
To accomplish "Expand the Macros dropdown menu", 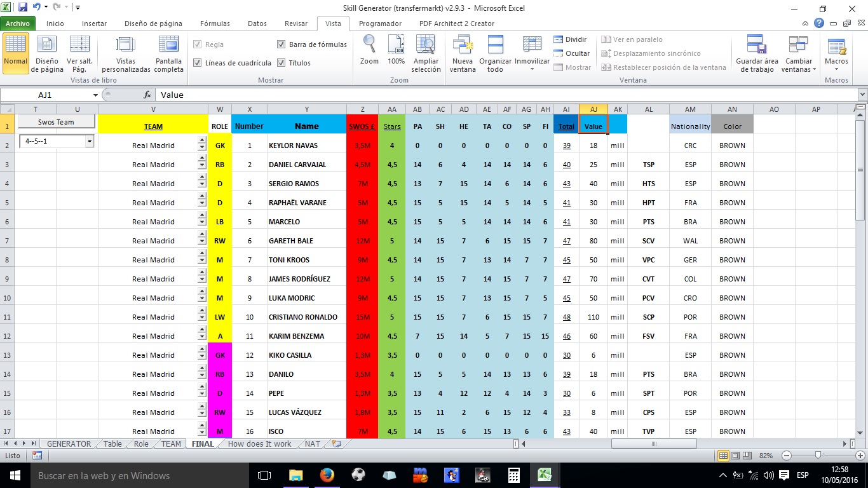I will [x=836, y=69].
